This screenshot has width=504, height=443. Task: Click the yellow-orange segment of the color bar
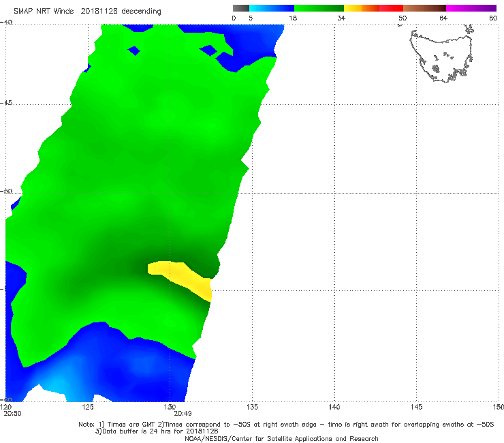pos(361,8)
